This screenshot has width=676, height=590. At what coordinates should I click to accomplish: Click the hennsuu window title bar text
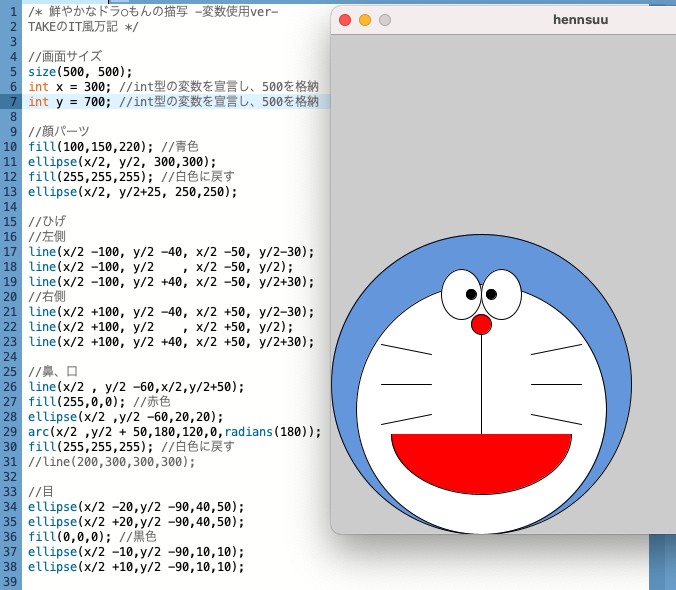581,20
